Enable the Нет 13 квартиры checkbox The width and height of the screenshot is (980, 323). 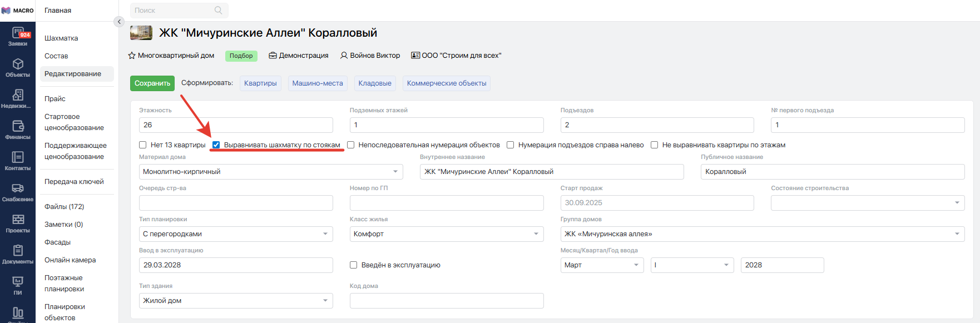click(x=143, y=145)
